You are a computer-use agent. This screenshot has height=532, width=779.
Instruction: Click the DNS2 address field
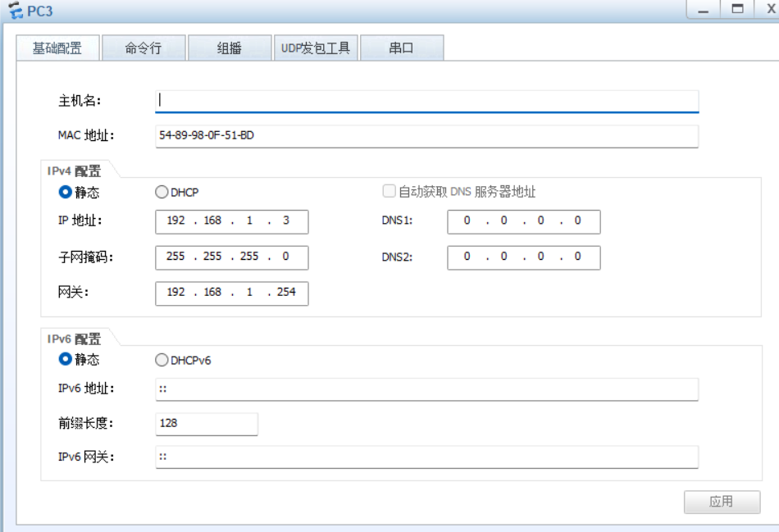[524, 257]
